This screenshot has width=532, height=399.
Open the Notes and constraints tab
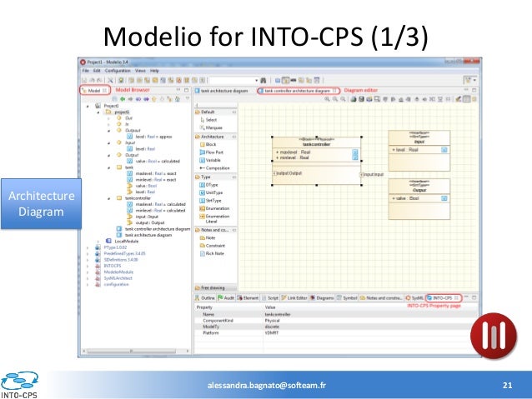pos(381,298)
